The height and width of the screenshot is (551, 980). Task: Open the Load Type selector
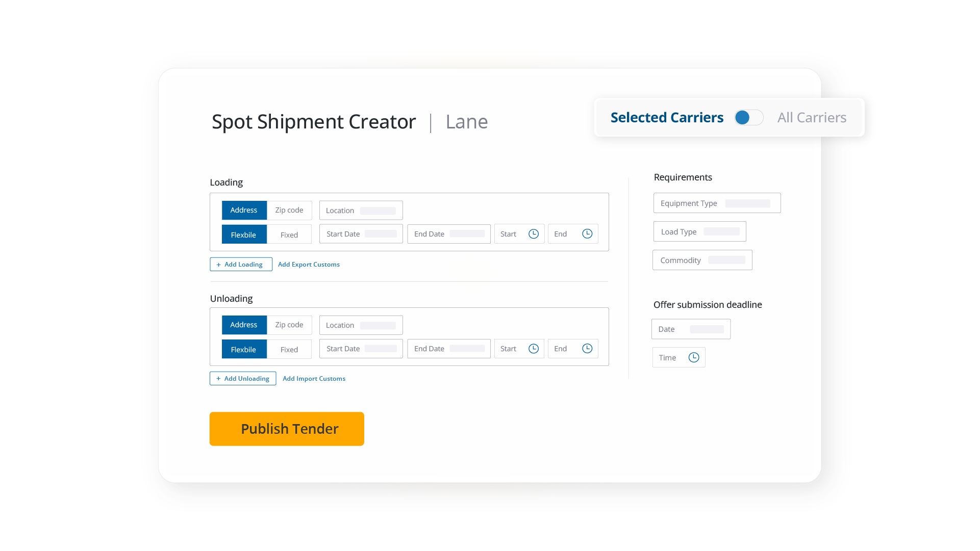(699, 231)
